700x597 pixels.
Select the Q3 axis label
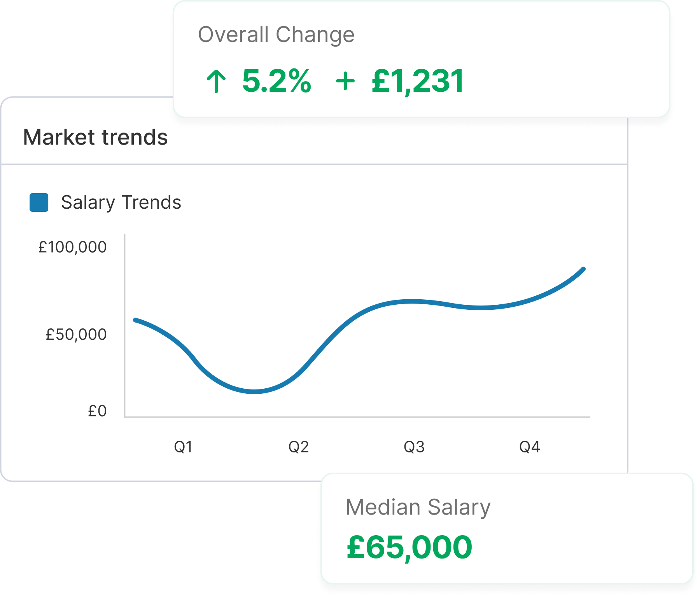click(x=414, y=447)
